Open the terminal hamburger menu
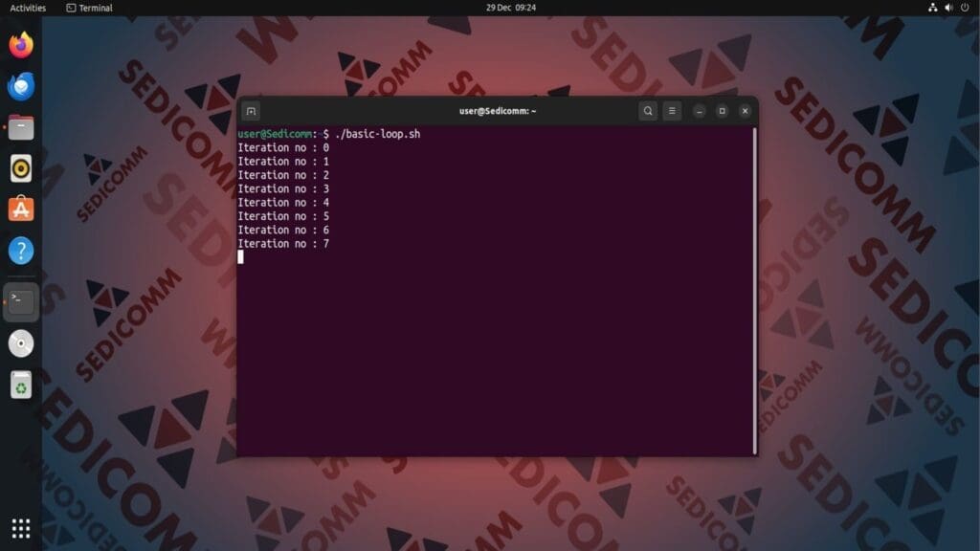This screenshot has width=980, height=551. point(672,110)
